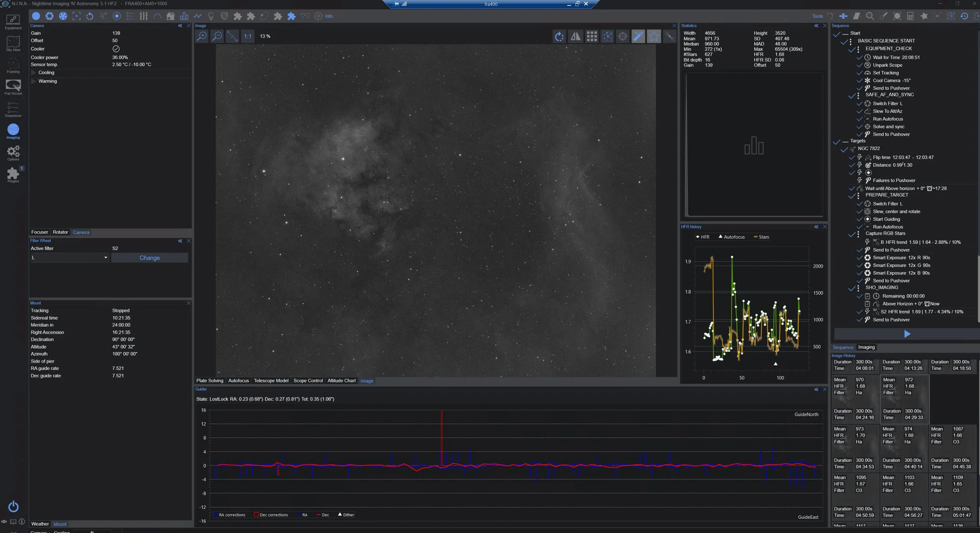Toggle auto stretch wand in image panel

click(x=638, y=36)
